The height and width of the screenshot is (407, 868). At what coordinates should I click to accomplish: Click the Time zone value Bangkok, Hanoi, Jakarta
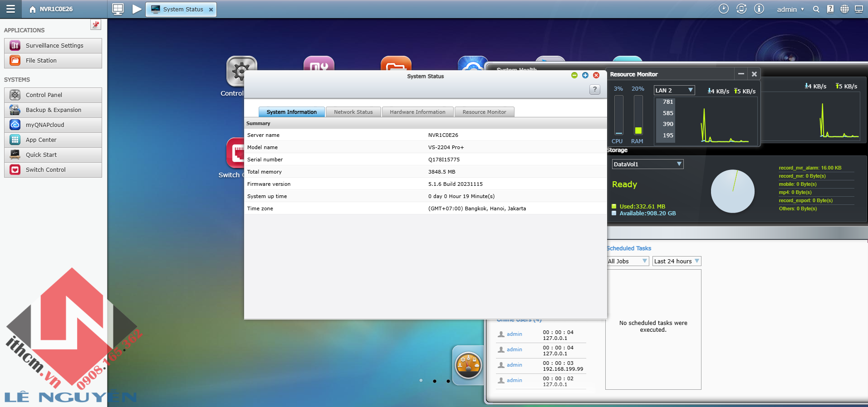(477, 208)
